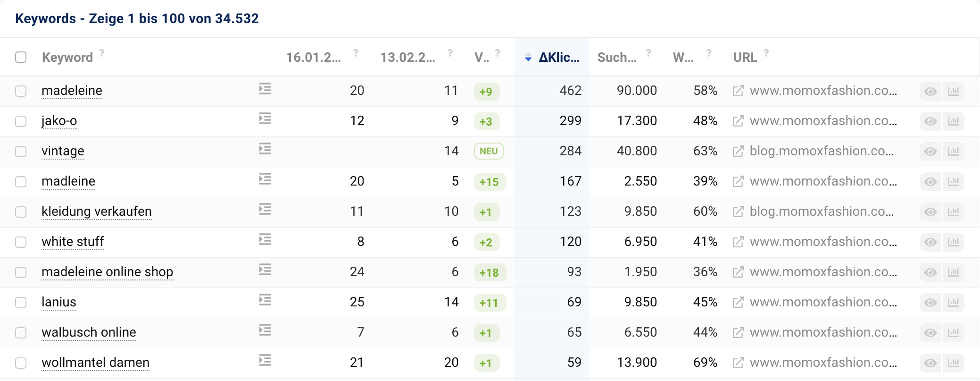The height and width of the screenshot is (381, 980).
Task: Sort by Such... column header
Action: click(x=617, y=58)
